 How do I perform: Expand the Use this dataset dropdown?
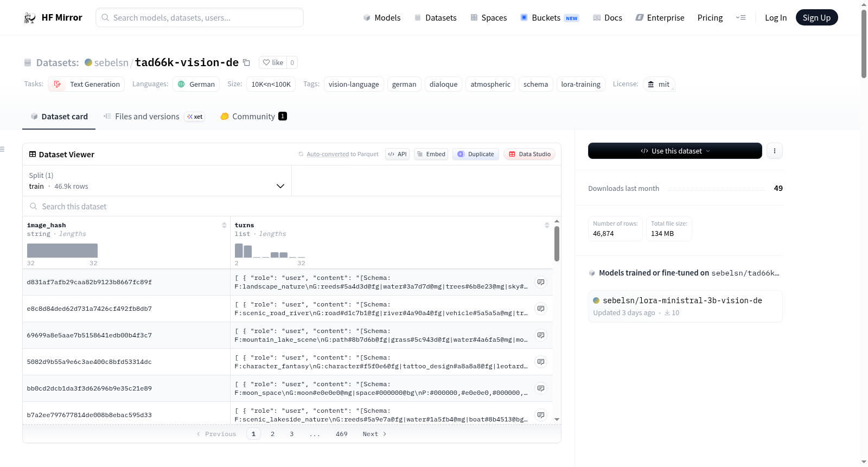tap(675, 151)
